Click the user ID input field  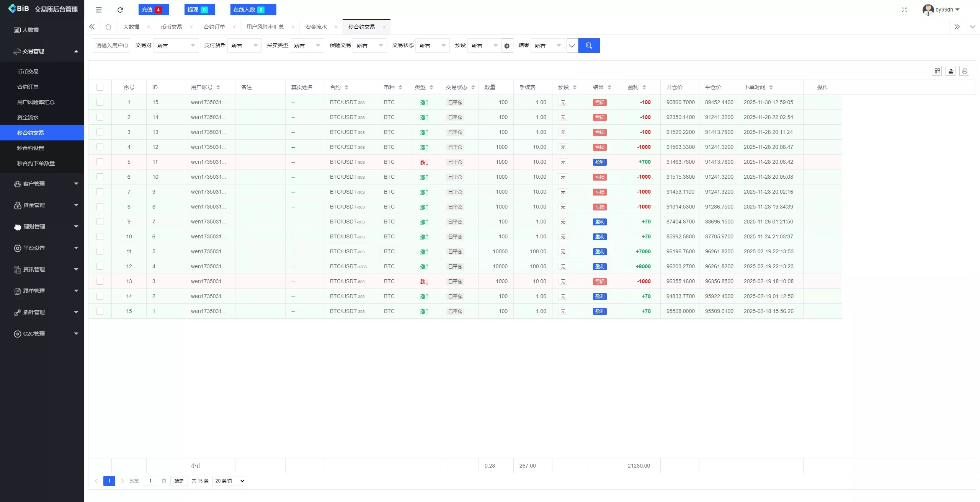pyautogui.click(x=111, y=46)
